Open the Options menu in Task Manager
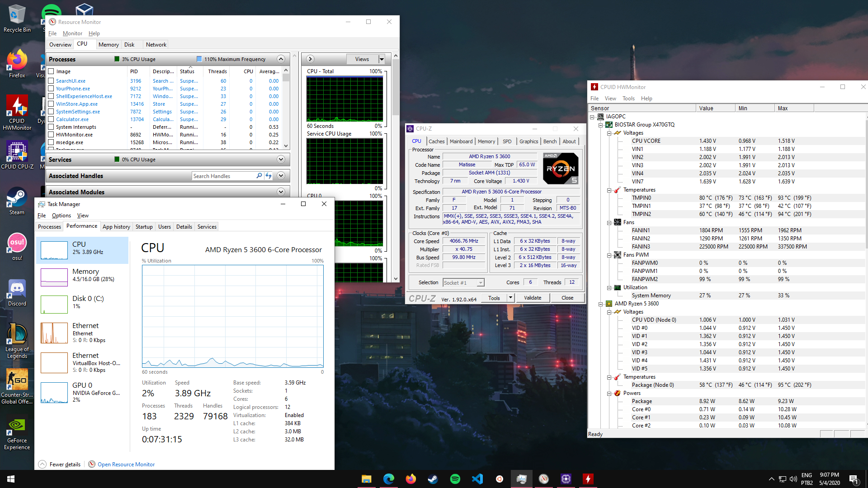868x488 pixels. click(x=61, y=216)
